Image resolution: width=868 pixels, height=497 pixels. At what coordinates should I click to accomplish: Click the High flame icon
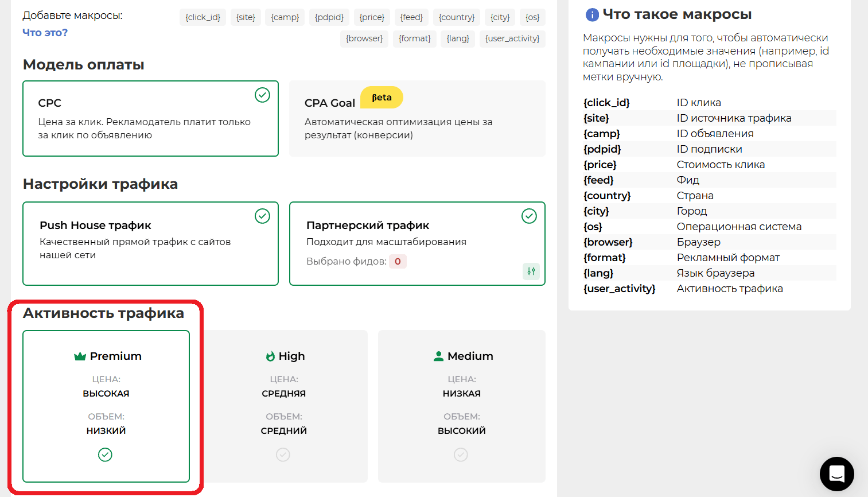270,356
